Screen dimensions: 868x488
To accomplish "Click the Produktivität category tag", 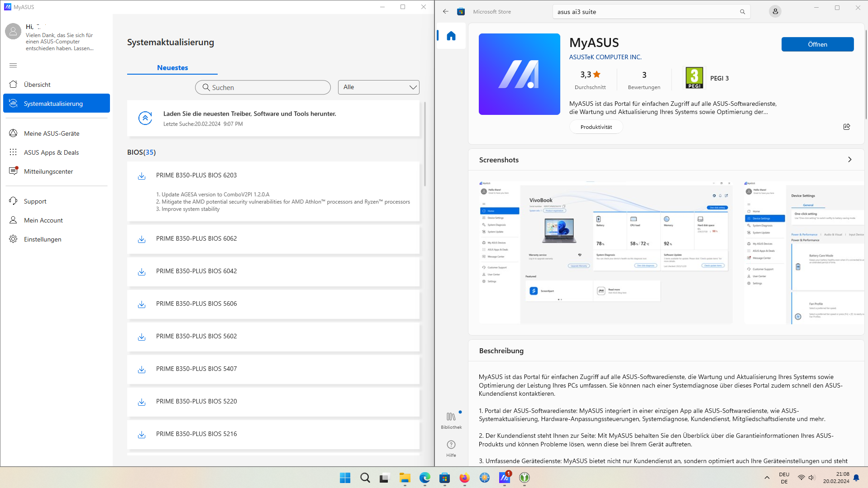I will click(x=596, y=127).
